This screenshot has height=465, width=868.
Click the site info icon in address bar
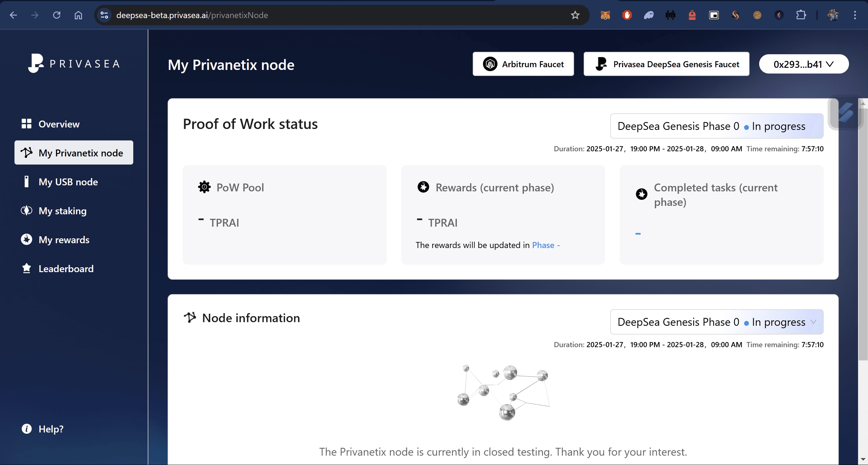(x=104, y=15)
